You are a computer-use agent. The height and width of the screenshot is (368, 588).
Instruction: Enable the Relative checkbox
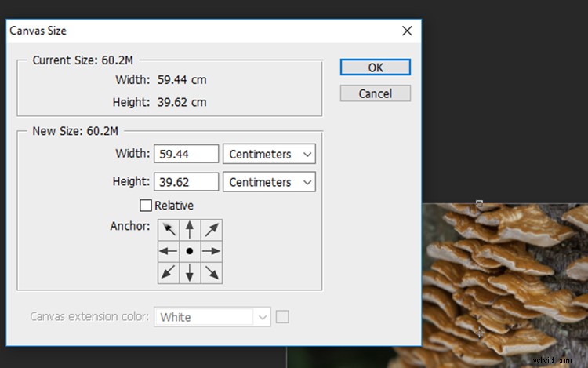(x=145, y=206)
